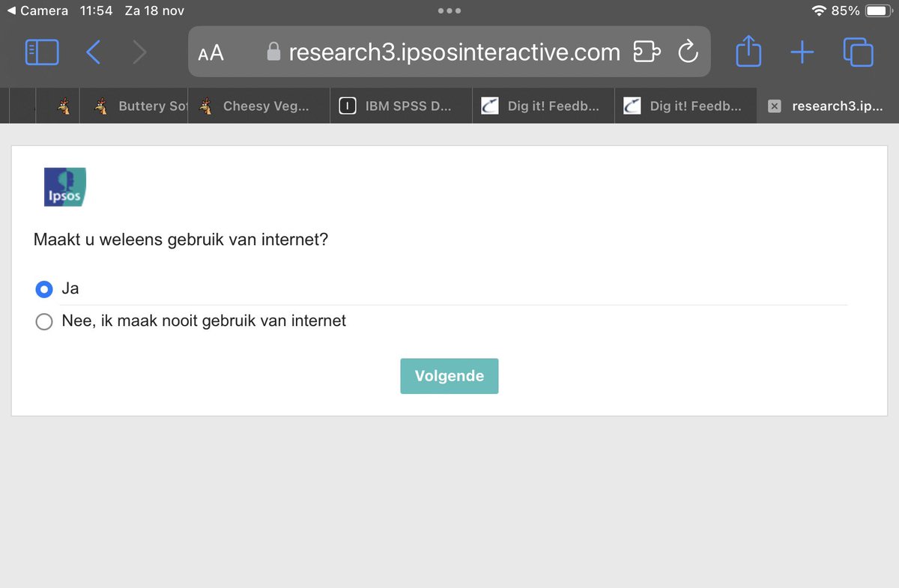Close the research3.ip... tab
Viewport: 899px width, 588px height.
click(775, 106)
